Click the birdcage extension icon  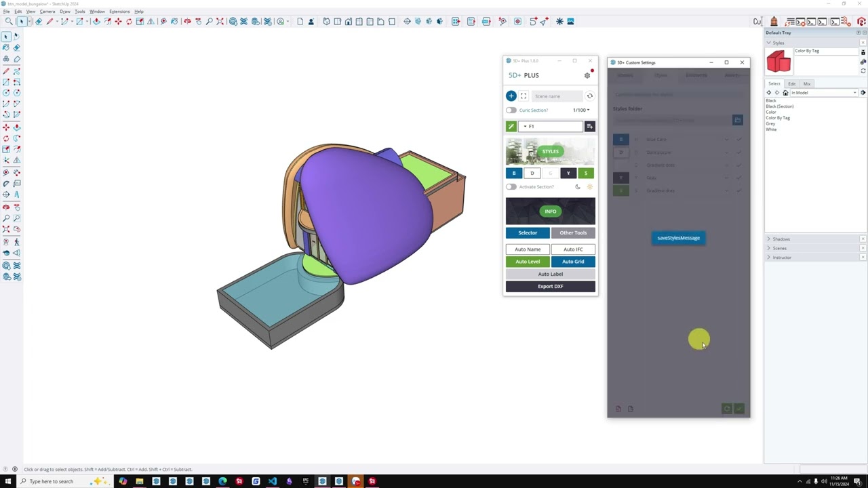pyautogui.click(x=774, y=22)
